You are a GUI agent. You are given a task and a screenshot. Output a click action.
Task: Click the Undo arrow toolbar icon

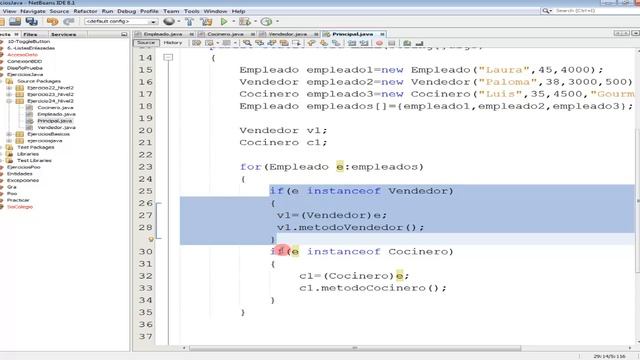click(52, 21)
